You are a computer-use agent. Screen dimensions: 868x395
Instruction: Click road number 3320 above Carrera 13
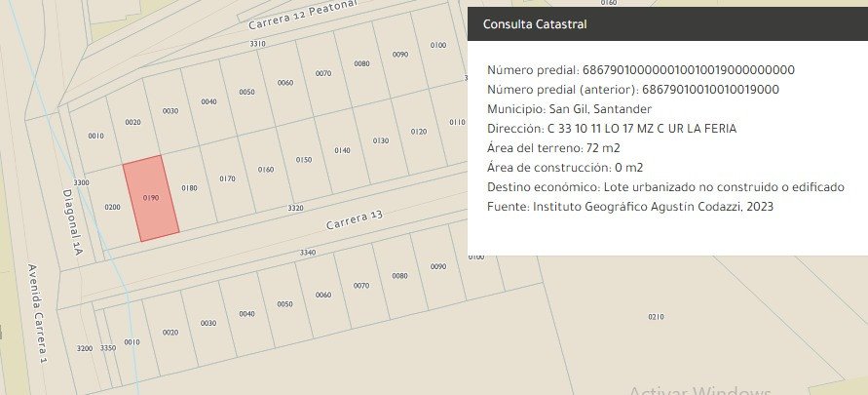295,209
